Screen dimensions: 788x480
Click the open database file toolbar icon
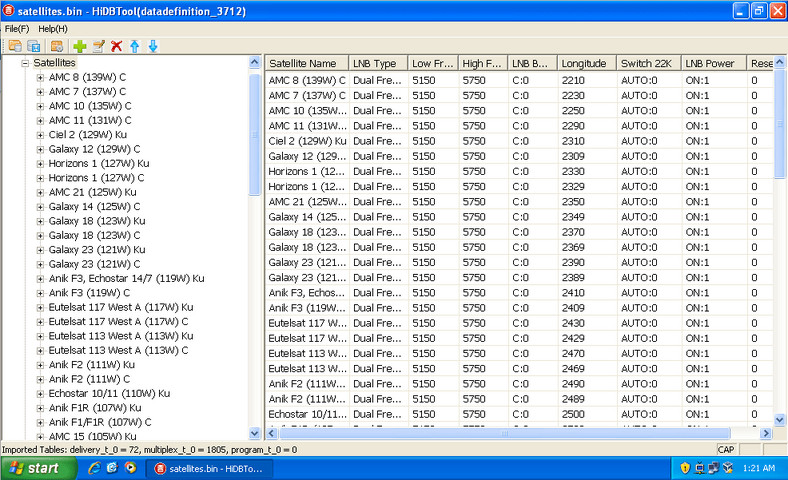[15, 46]
